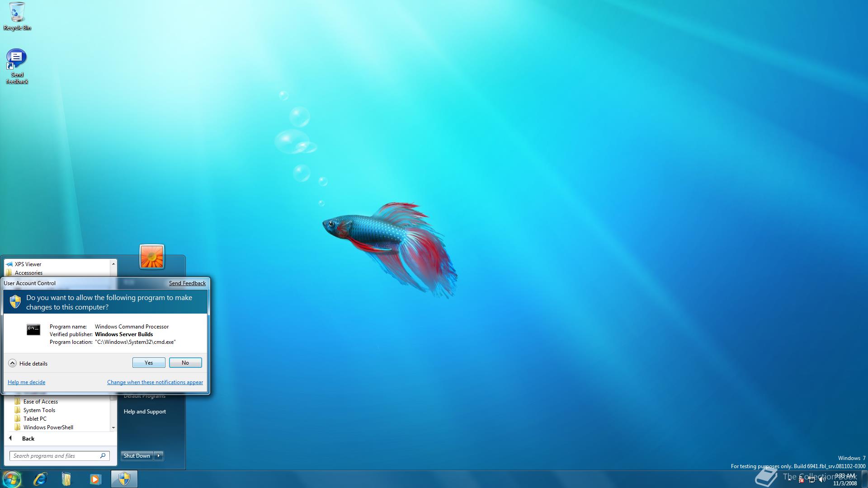Focus the Search programs and files box
The height and width of the screenshot is (488, 868).
[60, 456]
